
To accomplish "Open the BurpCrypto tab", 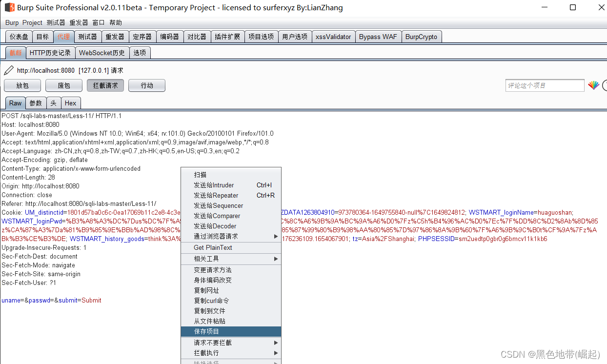I will click(x=422, y=37).
